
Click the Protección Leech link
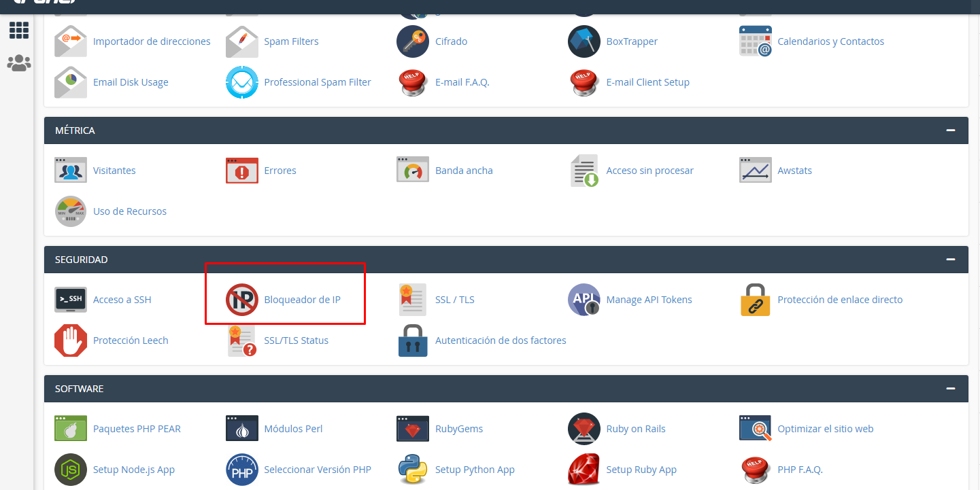[131, 340]
